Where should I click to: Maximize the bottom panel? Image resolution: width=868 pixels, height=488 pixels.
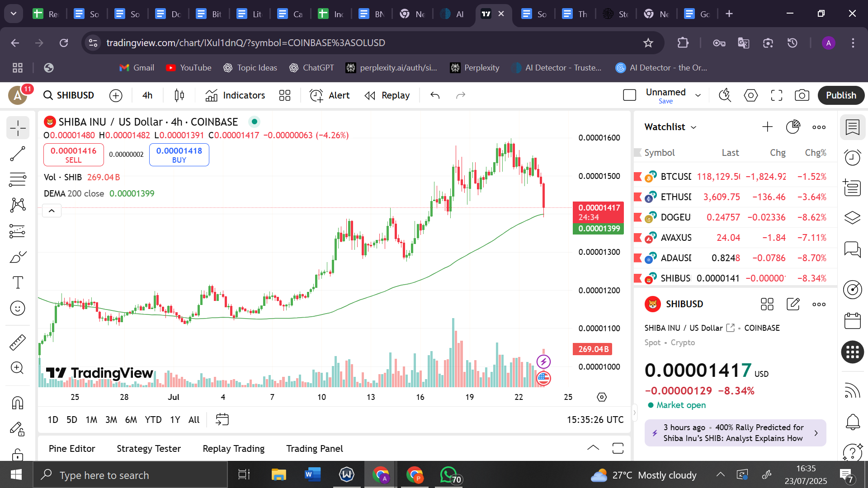[618, 448]
